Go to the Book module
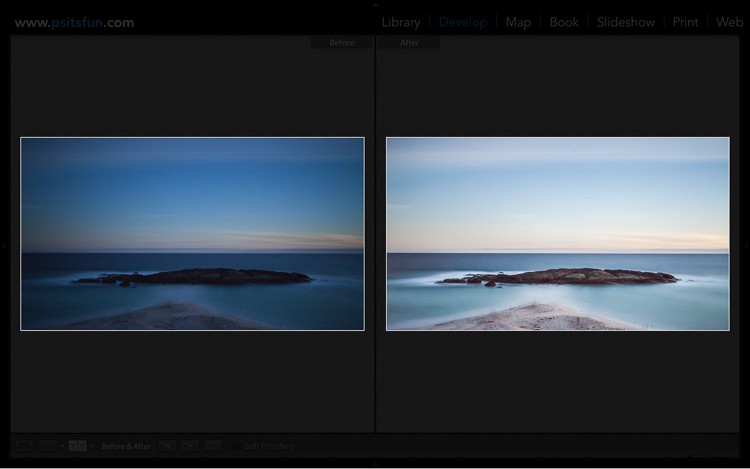 tap(564, 22)
